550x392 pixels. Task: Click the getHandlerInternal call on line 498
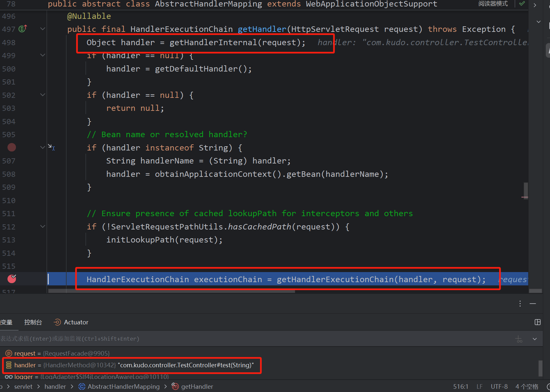[213, 42]
